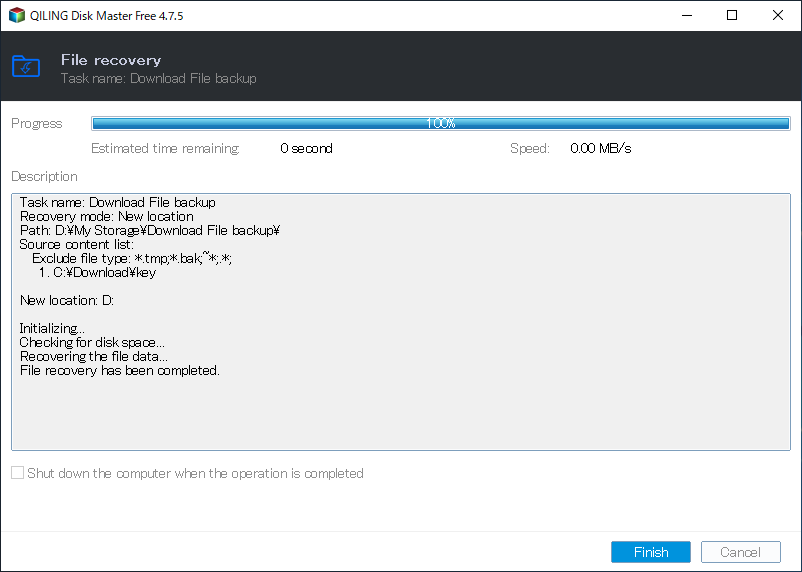This screenshot has height=572, width=802.
Task: Click the 'Exclude file type' line
Action: [x=132, y=258]
